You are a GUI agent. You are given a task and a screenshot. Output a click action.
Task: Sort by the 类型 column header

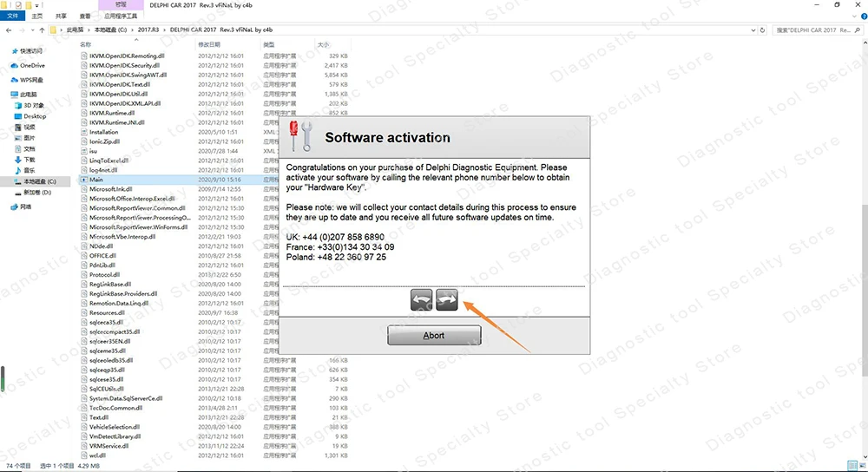[269, 44]
